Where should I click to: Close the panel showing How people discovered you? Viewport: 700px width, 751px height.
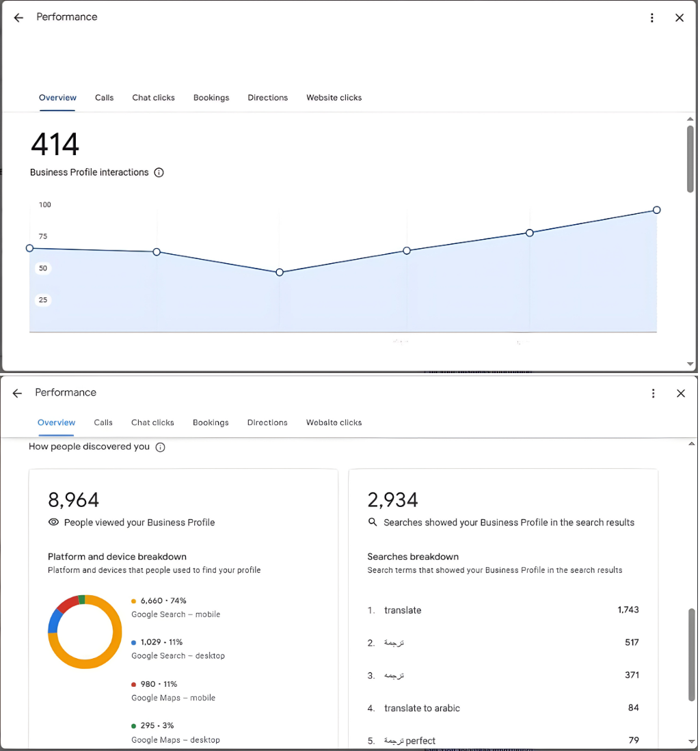click(681, 393)
